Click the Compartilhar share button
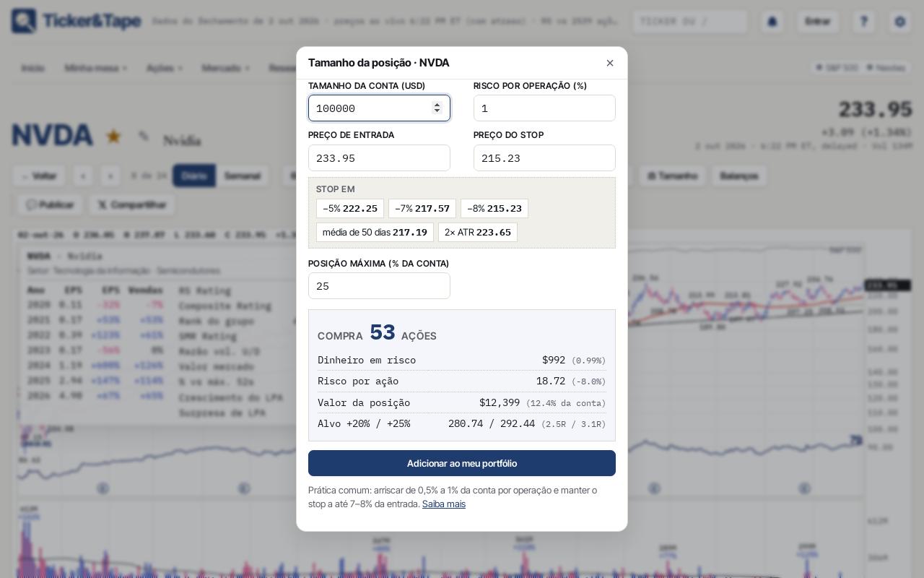The image size is (924, 578). [x=131, y=204]
